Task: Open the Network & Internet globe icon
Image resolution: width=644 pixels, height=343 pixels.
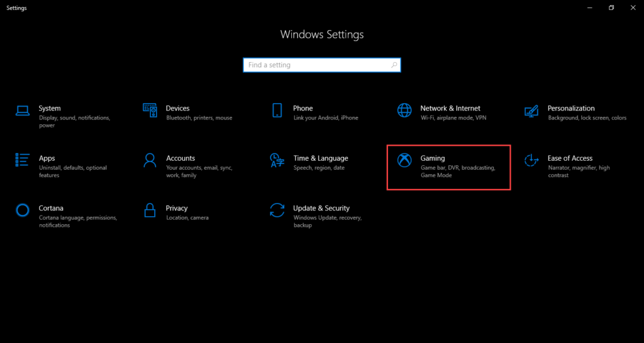Action: tap(404, 111)
